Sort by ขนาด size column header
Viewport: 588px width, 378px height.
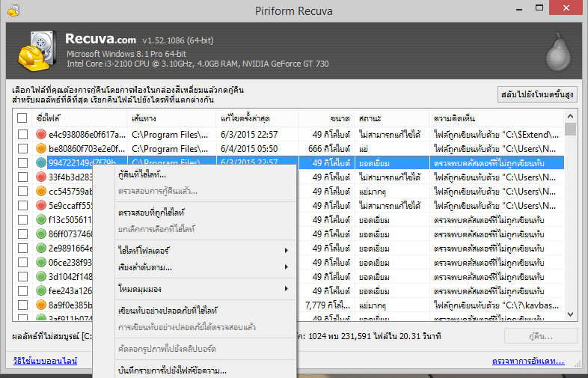[x=326, y=118]
